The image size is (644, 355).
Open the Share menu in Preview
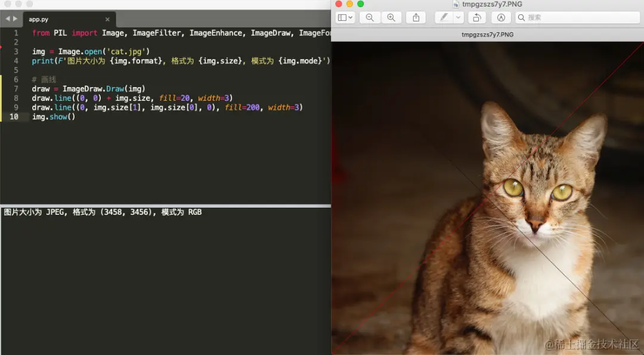coord(416,18)
